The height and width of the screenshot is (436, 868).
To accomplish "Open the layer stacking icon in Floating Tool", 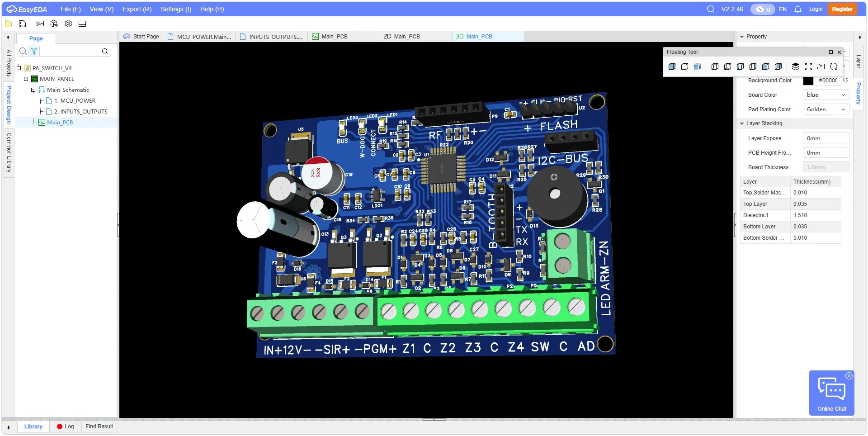I will coord(796,66).
